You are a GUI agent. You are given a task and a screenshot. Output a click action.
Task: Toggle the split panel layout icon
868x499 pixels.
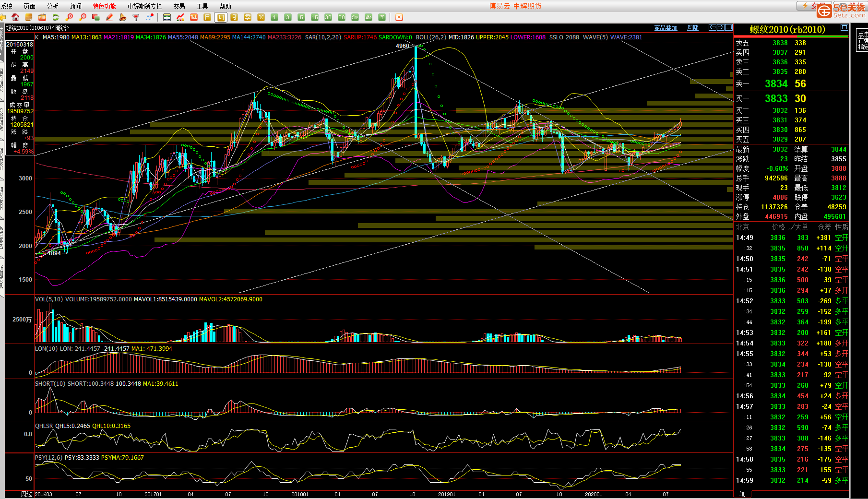click(x=729, y=28)
